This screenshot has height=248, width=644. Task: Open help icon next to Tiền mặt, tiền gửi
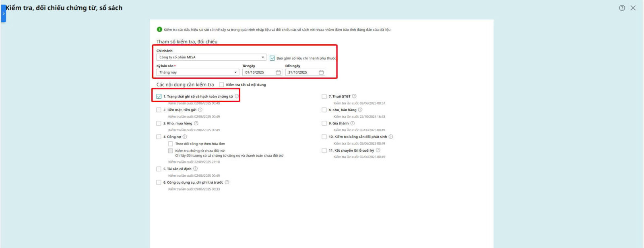[x=200, y=110]
